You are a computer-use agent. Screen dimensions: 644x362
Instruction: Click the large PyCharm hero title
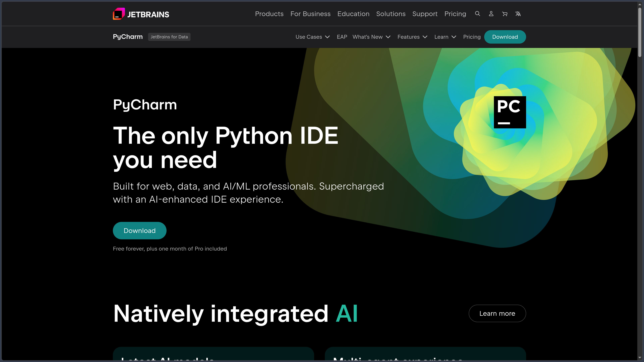(x=145, y=105)
